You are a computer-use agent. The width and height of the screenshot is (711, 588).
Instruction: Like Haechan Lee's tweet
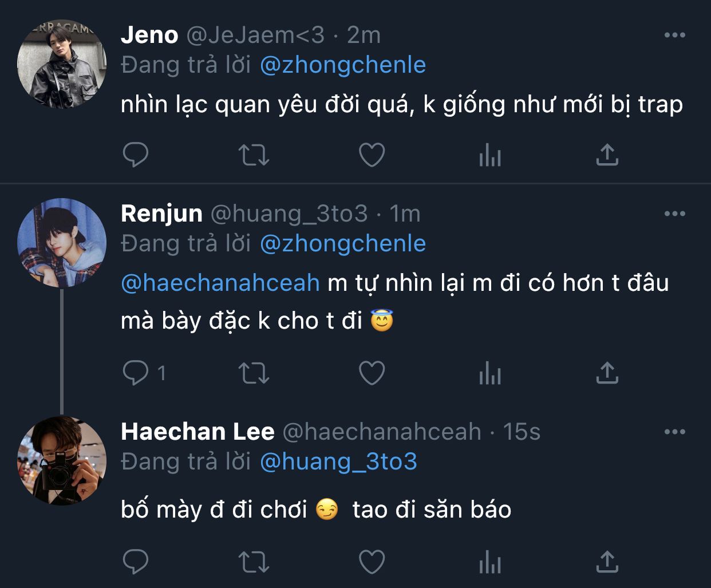coord(372,562)
